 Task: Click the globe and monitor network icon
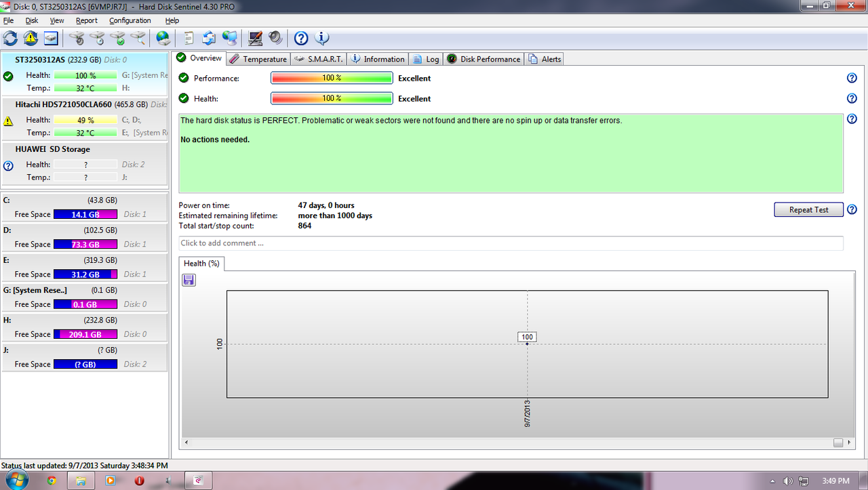pos(230,38)
